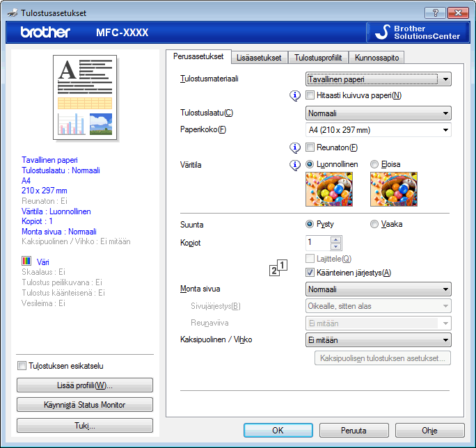Open the Kunnossapito tab
The height and width of the screenshot is (448, 476).
coord(376,58)
